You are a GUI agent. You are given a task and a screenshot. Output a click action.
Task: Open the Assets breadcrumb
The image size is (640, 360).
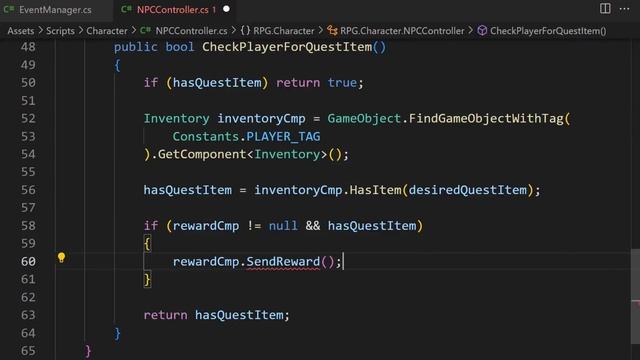[x=21, y=31]
